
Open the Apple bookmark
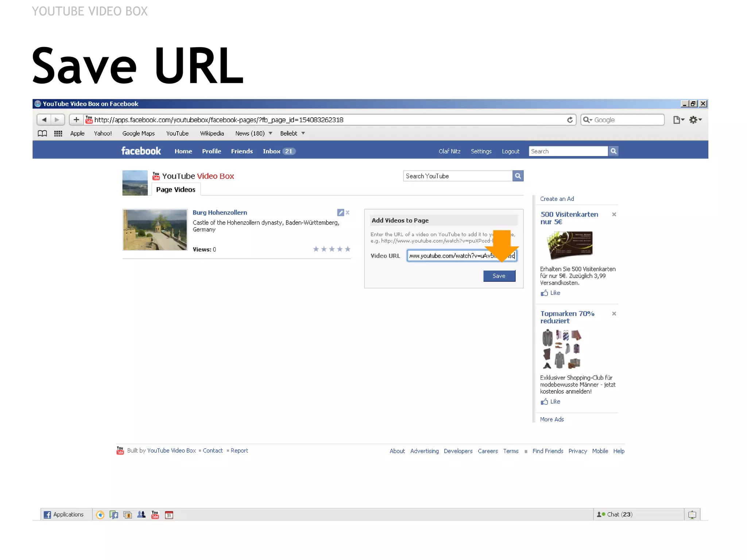[x=77, y=133]
